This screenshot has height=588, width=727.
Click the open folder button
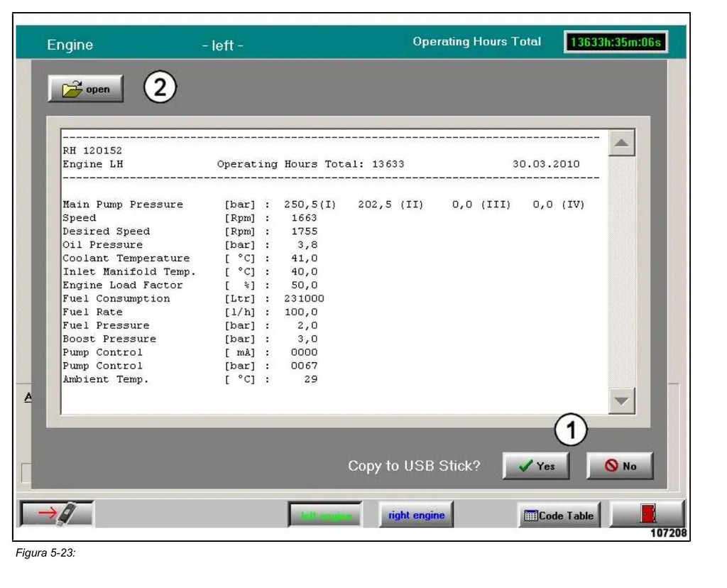click(x=86, y=89)
